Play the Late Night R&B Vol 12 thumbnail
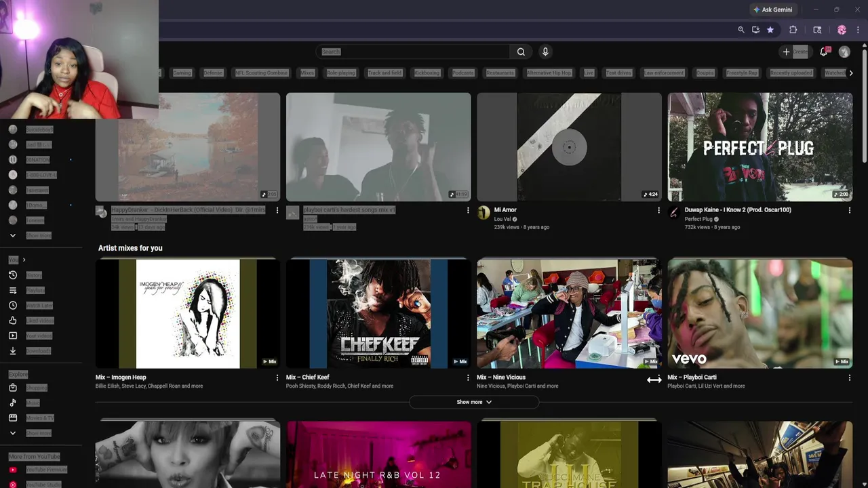The width and height of the screenshot is (868, 488). (x=378, y=454)
